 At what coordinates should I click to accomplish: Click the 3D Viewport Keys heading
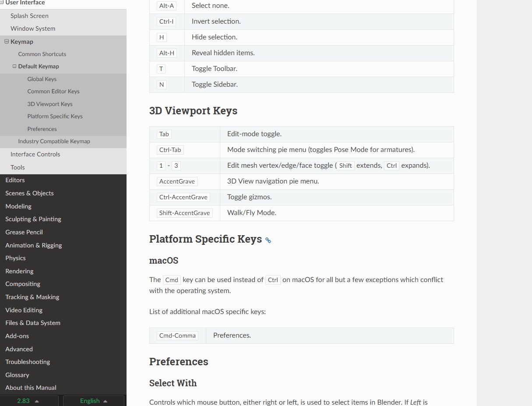(x=193, y=111)
